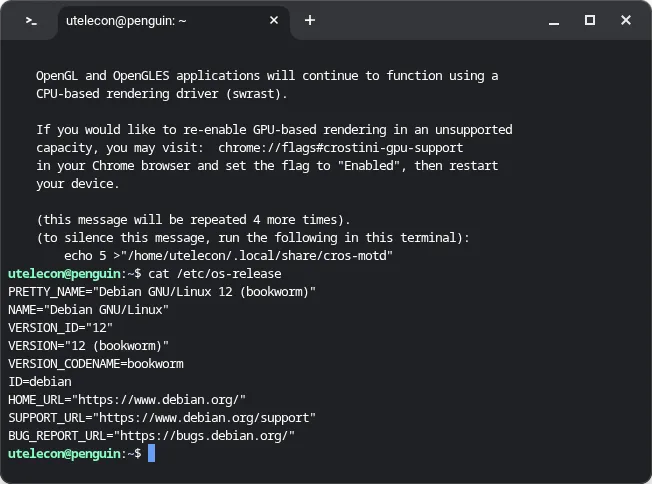Close the terminal window
This screenshot has width=652, height=484.
(x=625, y=20)
